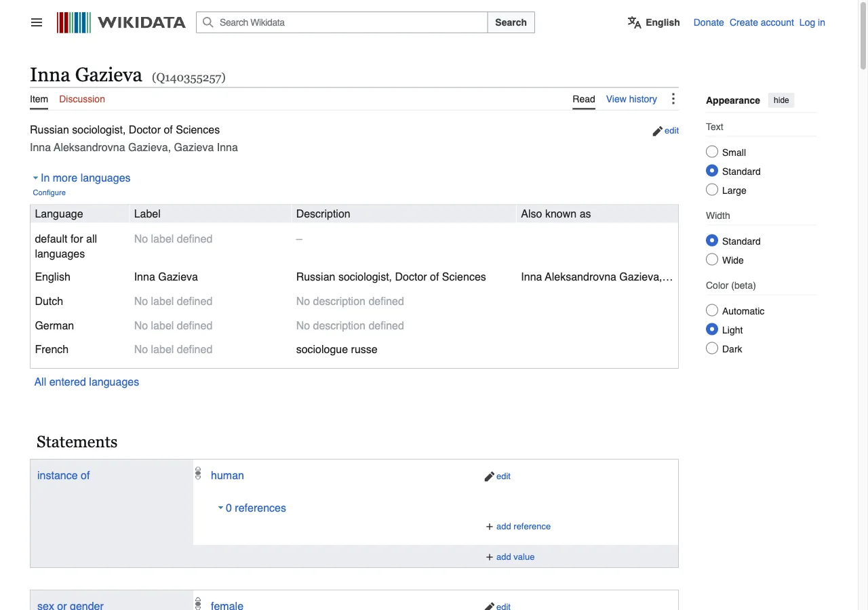
Task: Click the French description sociologue russe
Action: coord(336,349)
